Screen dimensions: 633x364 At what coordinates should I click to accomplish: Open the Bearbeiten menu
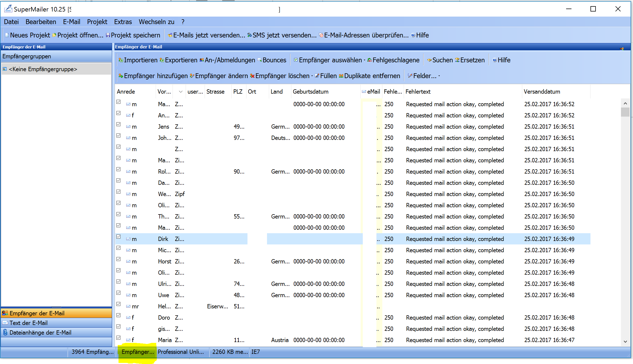click(41, 22)
